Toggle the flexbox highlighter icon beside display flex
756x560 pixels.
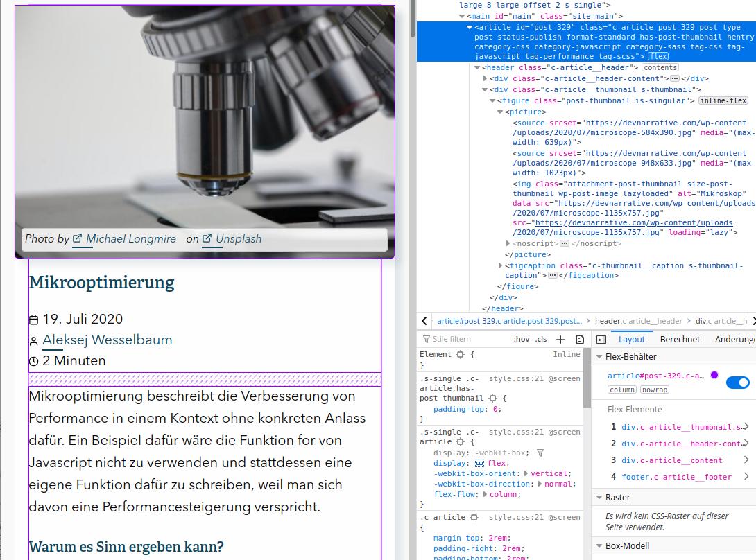(479, 463)
